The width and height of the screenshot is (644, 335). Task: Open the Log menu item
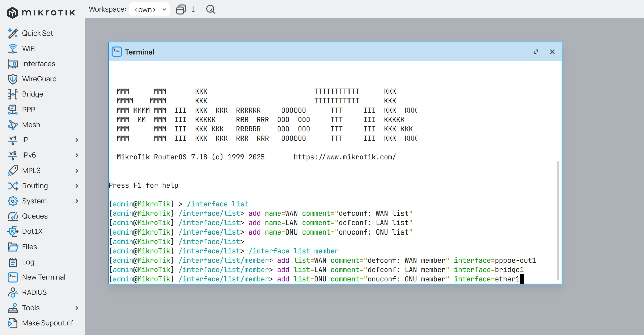(42, 262)
